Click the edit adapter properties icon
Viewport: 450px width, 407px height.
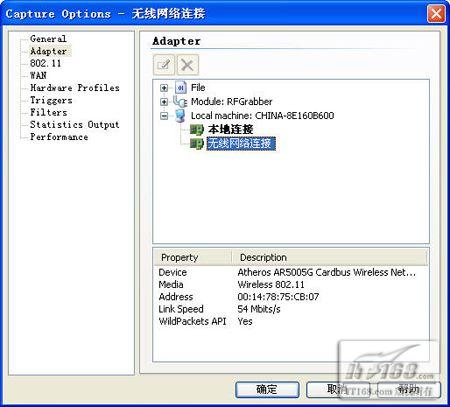(164, 65)
